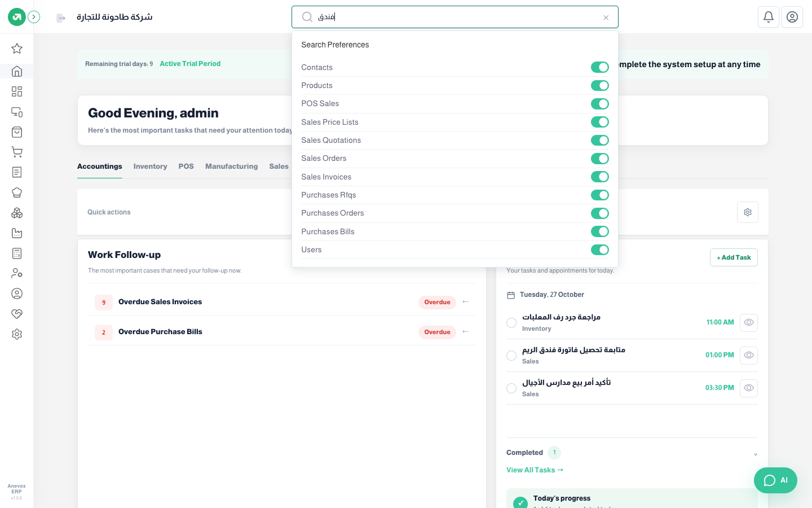Open the user profile icon in header
This screenshot has width=812, height=508.
(792, 17)
